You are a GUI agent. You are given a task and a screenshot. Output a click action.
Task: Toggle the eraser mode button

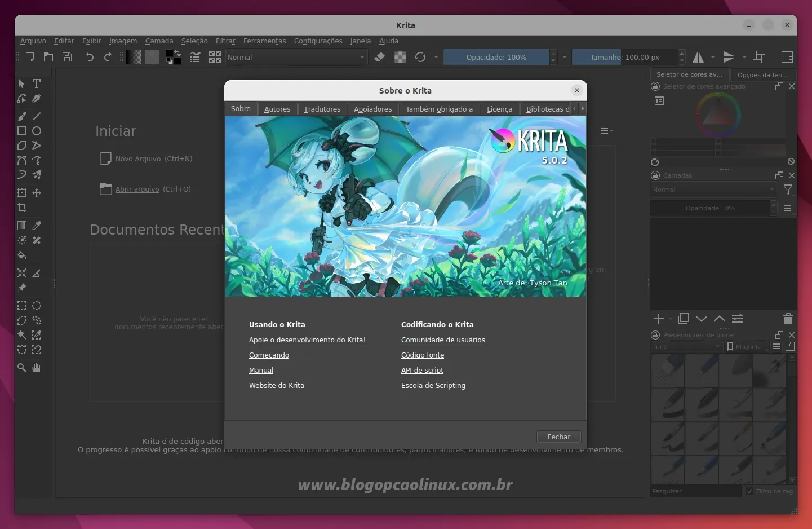pos(380,57)
